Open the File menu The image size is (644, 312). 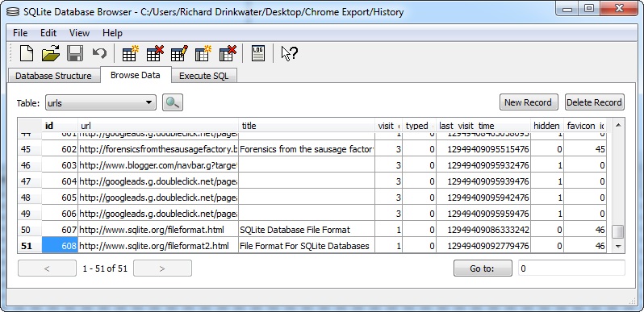point(20,33)
